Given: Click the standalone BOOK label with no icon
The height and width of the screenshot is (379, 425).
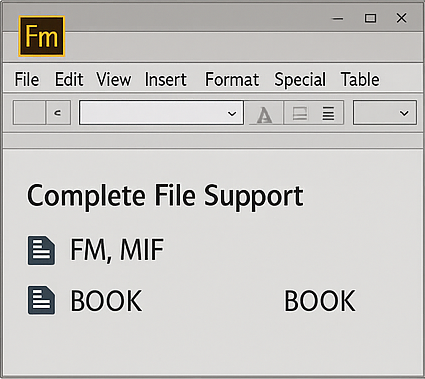Looking at the screenshot, I should tap(320, 301).
